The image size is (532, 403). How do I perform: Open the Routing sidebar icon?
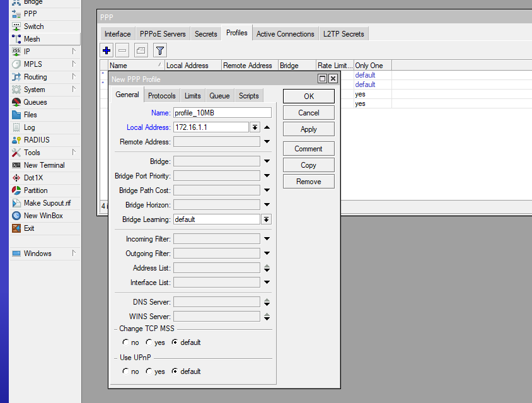click(16, 77)
